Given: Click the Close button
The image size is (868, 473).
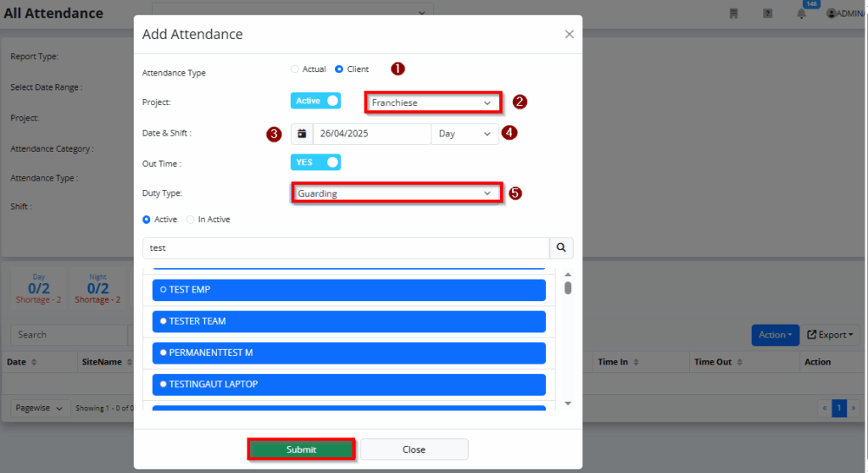Looking at the screenshot, I should (414, 449).
